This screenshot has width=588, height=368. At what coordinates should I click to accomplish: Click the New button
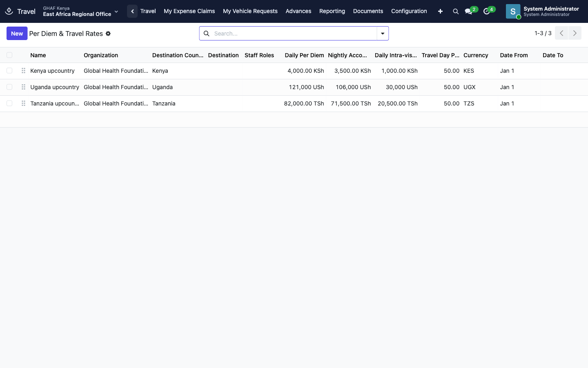point(17,34)
